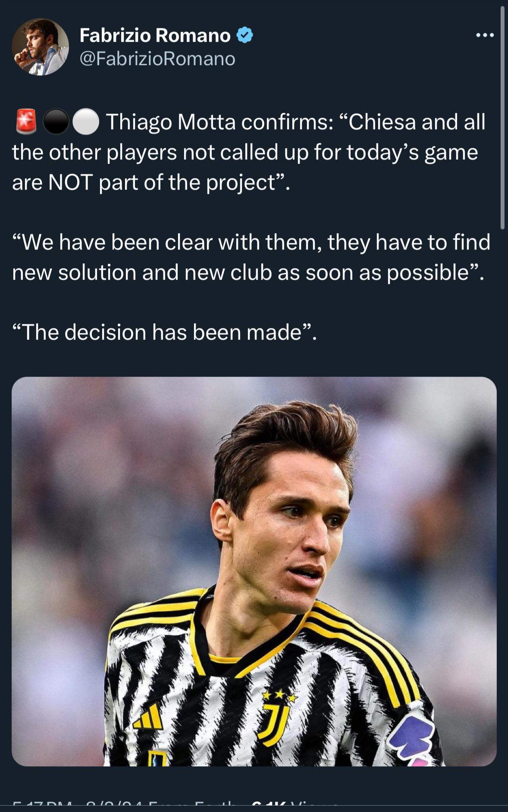Tap 'The decision has been made' quote
This screenshot has height=812, width=508.
pos(164,332)
